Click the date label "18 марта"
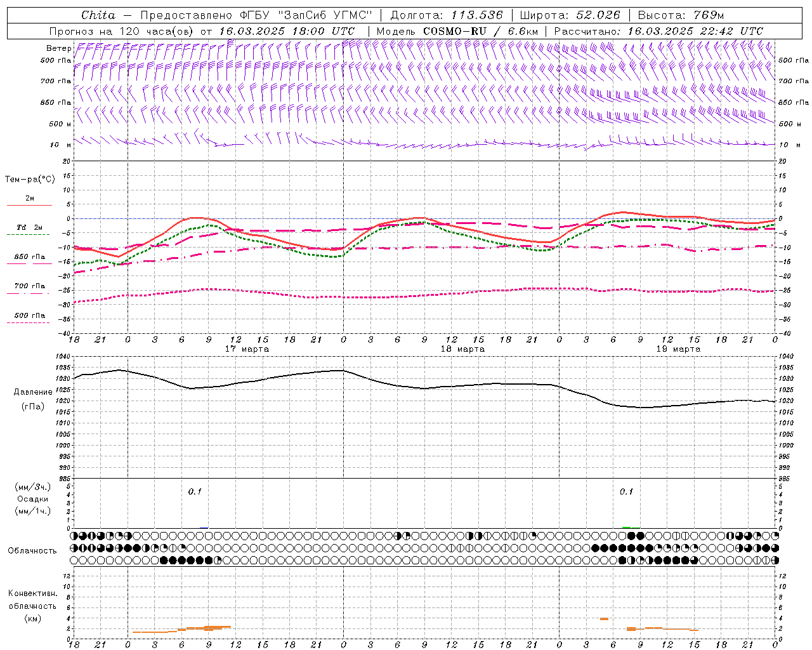812x650 pixels. pyautogui.click(x=462, y=349)
